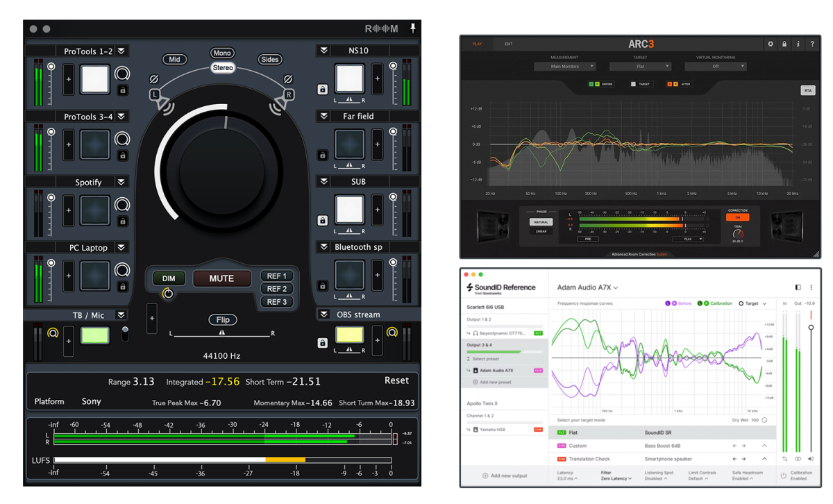Click lock icon under ProTools 1-2 input
The image size is (833, 504).
123,90
